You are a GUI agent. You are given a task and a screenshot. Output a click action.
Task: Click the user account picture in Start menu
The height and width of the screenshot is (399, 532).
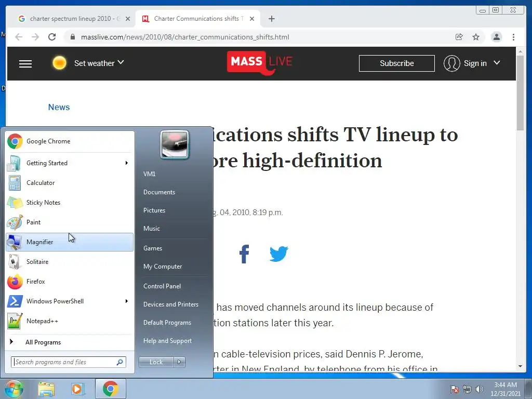[x=175, y=144]
